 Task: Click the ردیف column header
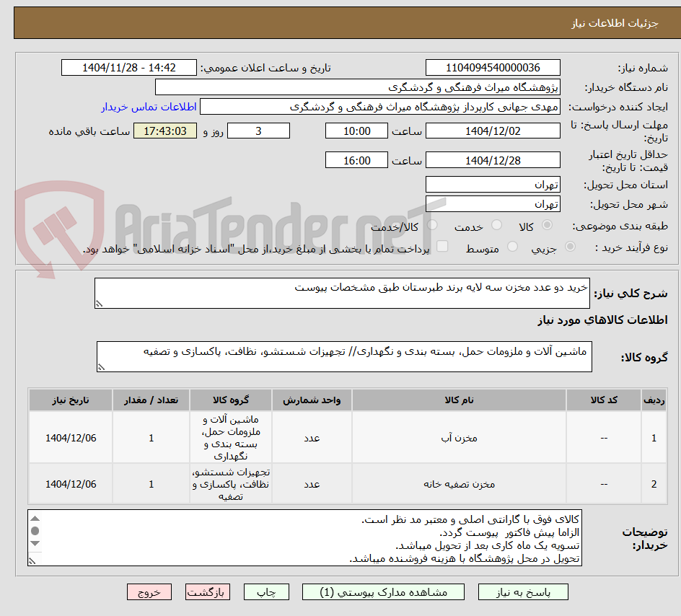coord(654,400)
